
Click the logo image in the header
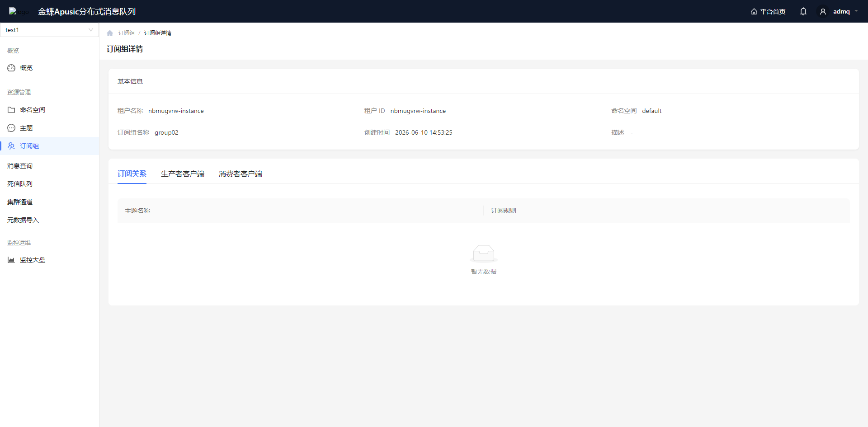coord(19,11)
